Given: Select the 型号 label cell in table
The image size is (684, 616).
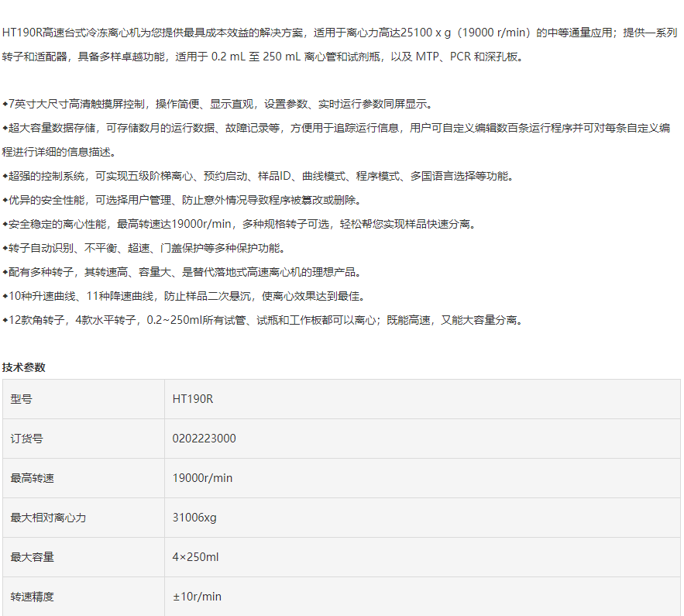Looking at the screenshot, I should click(x=22, y=399).
